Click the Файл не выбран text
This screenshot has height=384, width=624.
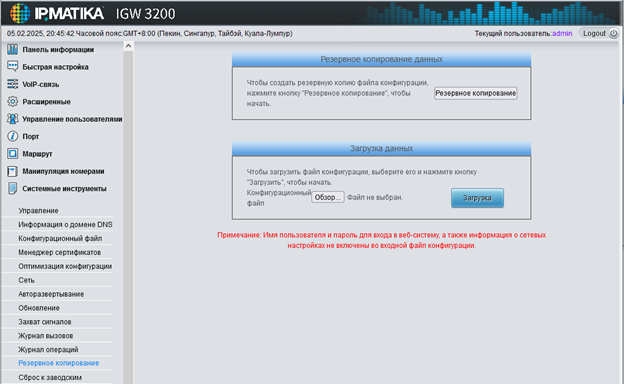375,197
